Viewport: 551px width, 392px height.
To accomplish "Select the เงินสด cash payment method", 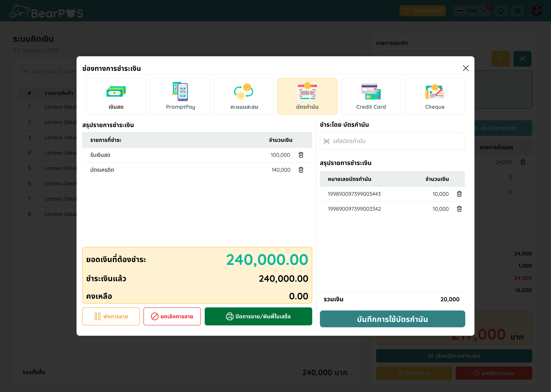I will tap(116, 96).
